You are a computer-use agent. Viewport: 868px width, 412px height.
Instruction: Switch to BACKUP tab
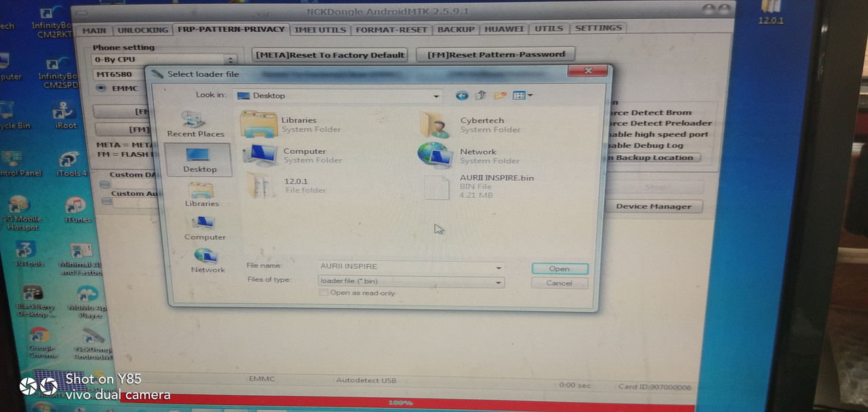pos(456,29)
